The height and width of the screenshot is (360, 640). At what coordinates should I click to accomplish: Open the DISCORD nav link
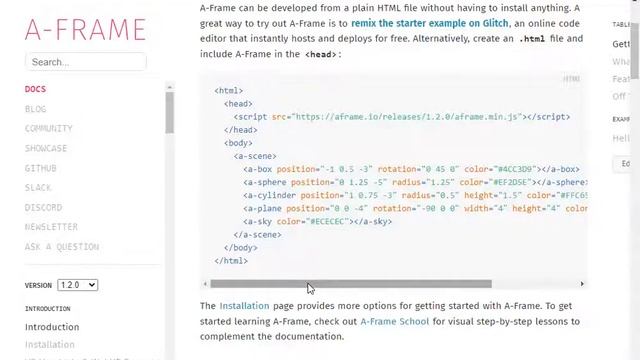43,207
